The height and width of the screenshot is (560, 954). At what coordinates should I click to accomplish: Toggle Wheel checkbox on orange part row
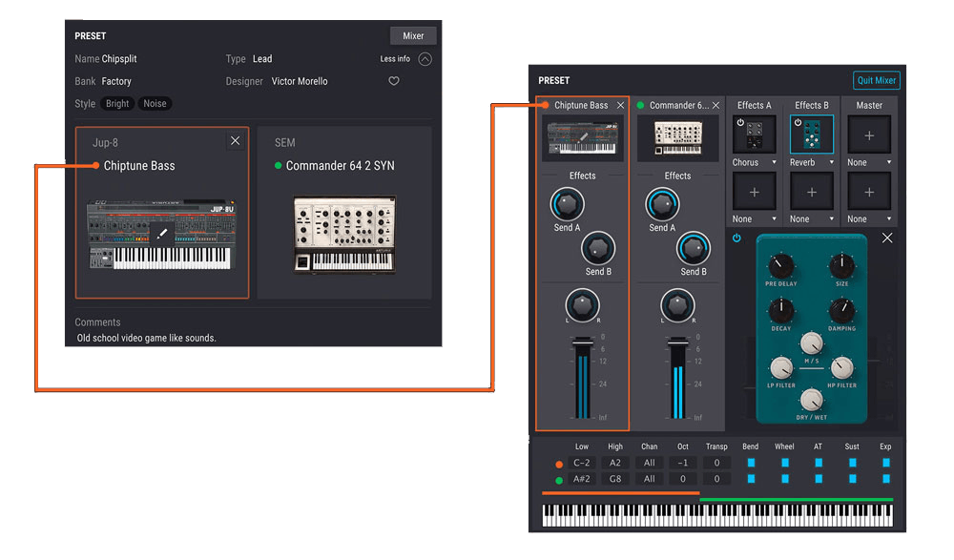(785, 463)
